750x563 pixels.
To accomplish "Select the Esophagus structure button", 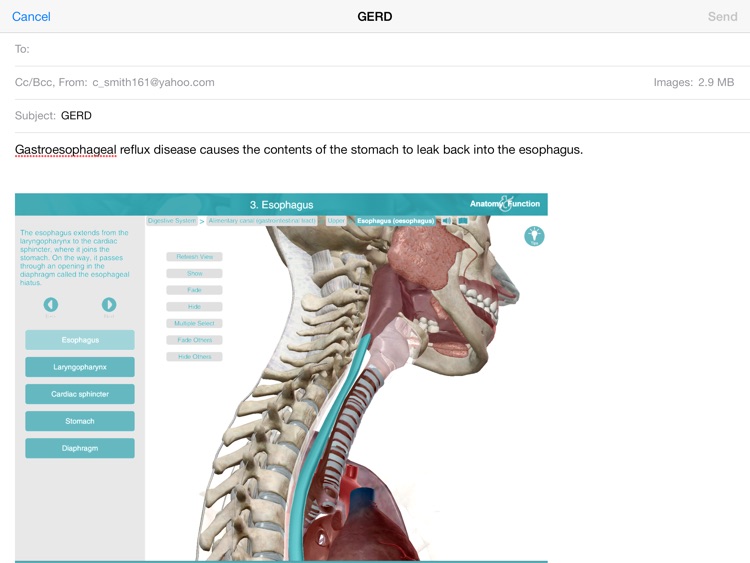I will tap(80, 340).
